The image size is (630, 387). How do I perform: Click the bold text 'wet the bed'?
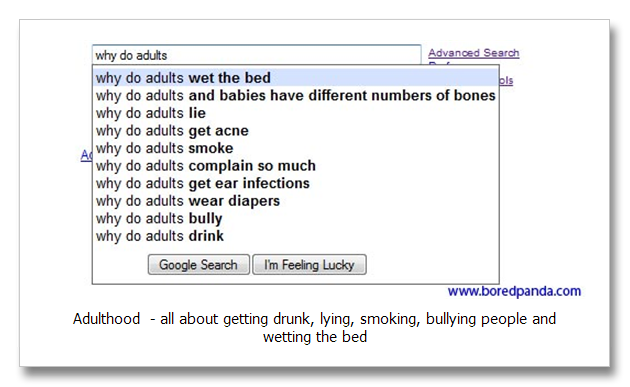click(229, 78)
